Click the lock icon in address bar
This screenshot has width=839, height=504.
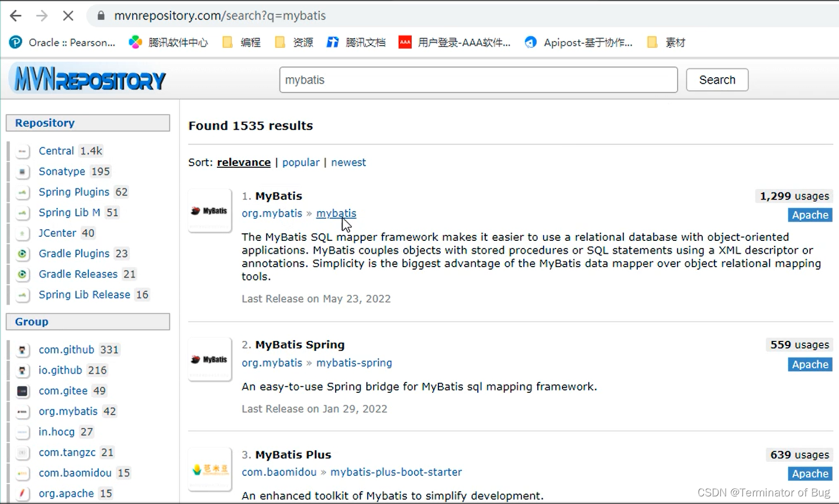pos(101,16)
